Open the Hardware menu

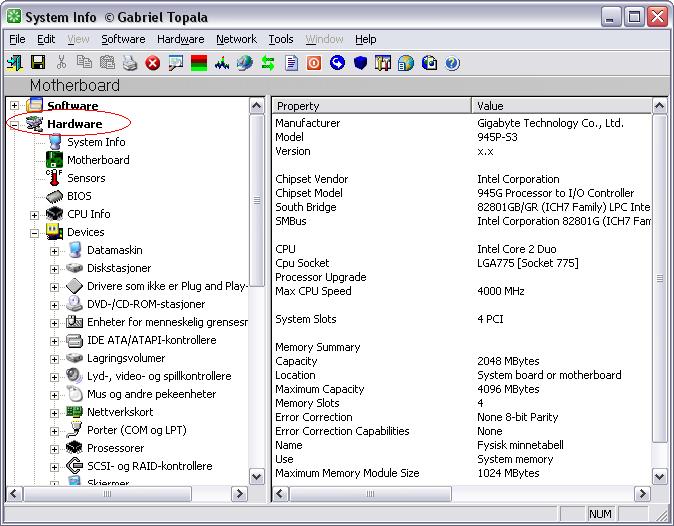pyautogui.click(x=180, y=39)
